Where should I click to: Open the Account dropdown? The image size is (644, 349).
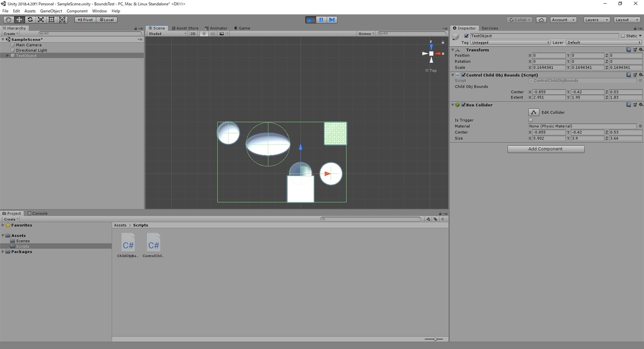[x=563, y=20]
